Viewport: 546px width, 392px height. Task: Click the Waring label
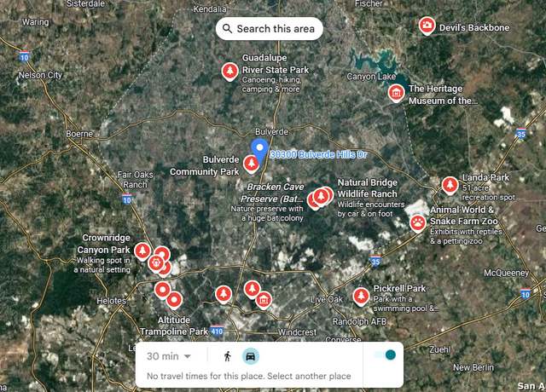pyautogui.click(x=36, y=22)
